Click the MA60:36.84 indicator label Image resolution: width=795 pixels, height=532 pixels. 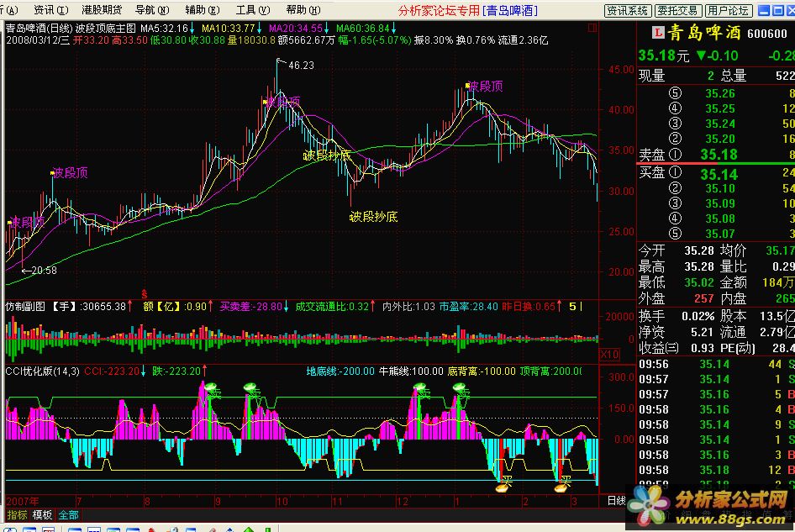pyautogui.click(x=363, y=29)
